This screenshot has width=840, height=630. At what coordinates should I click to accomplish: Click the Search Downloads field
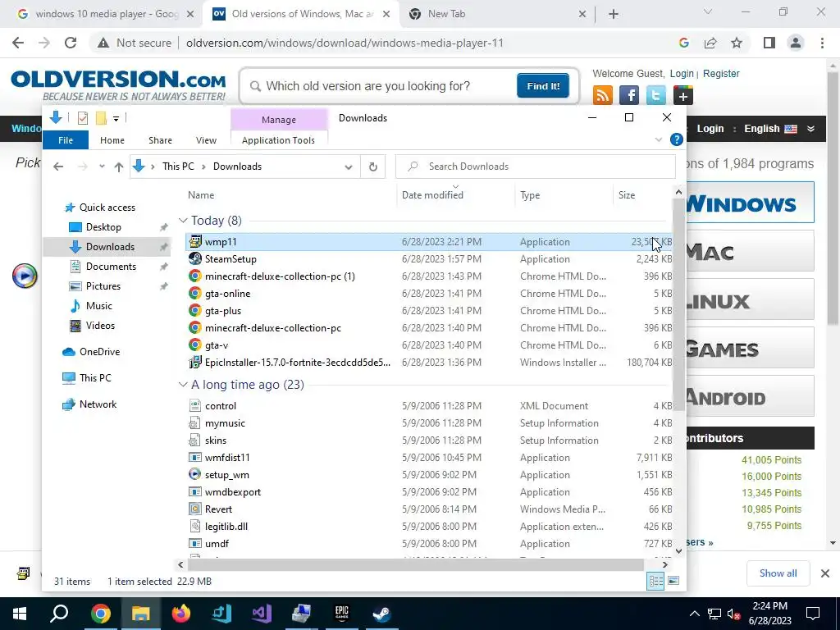point(535,167)
